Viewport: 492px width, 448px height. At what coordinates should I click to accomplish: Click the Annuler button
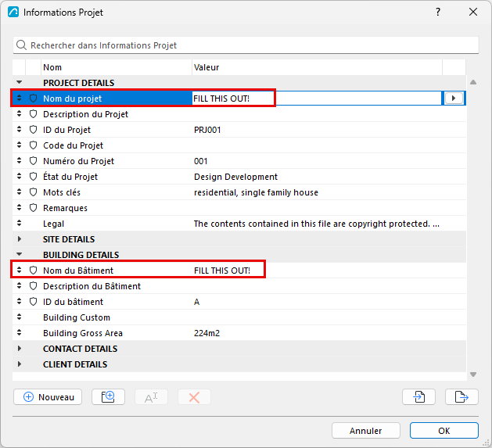pyautogui.click(x=366, y=431)
